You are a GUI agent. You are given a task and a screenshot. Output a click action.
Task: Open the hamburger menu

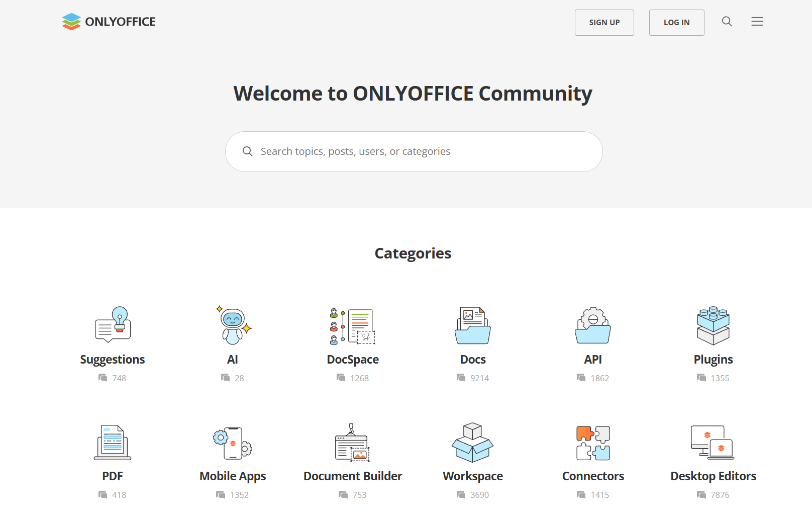(x=757, y=22)
